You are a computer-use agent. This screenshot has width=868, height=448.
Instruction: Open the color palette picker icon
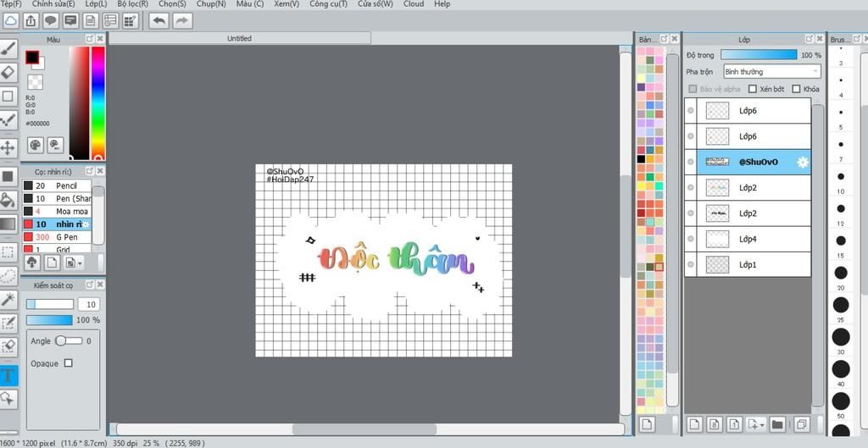[36, 145]
